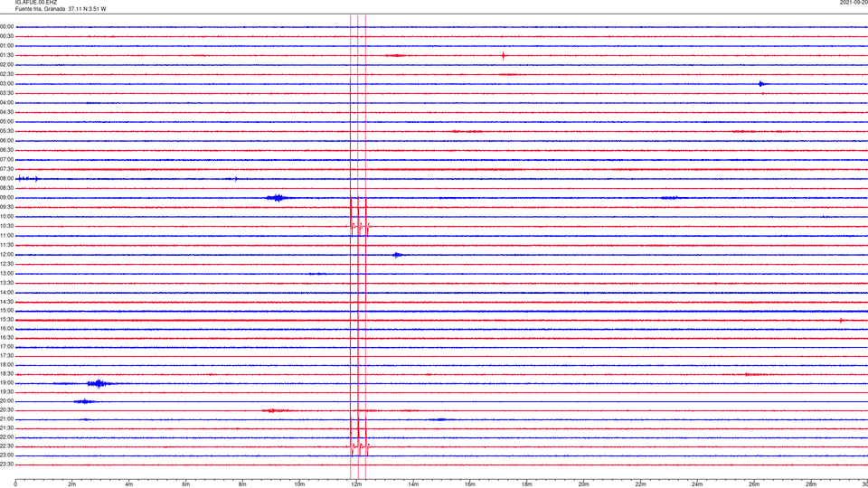868x488 pixels.
Task: Click the 05:00 row label
Action: pyautogui.click(x=6, y=121)
